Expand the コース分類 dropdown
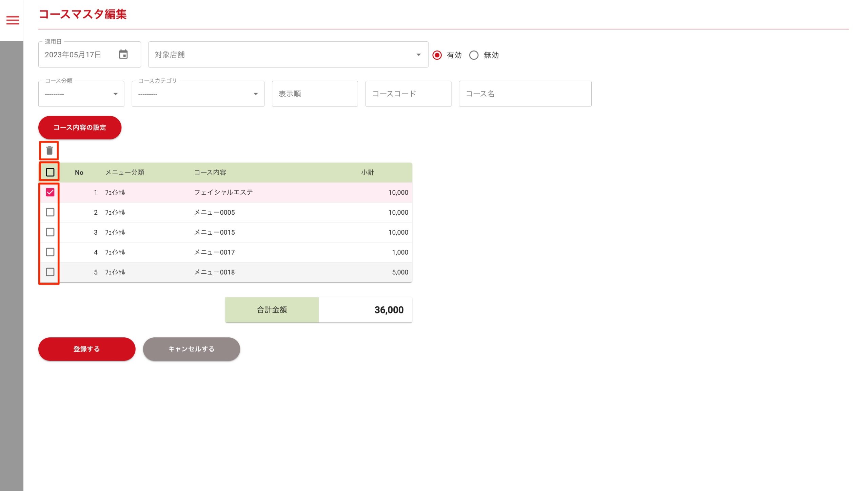 coord(81,94)
